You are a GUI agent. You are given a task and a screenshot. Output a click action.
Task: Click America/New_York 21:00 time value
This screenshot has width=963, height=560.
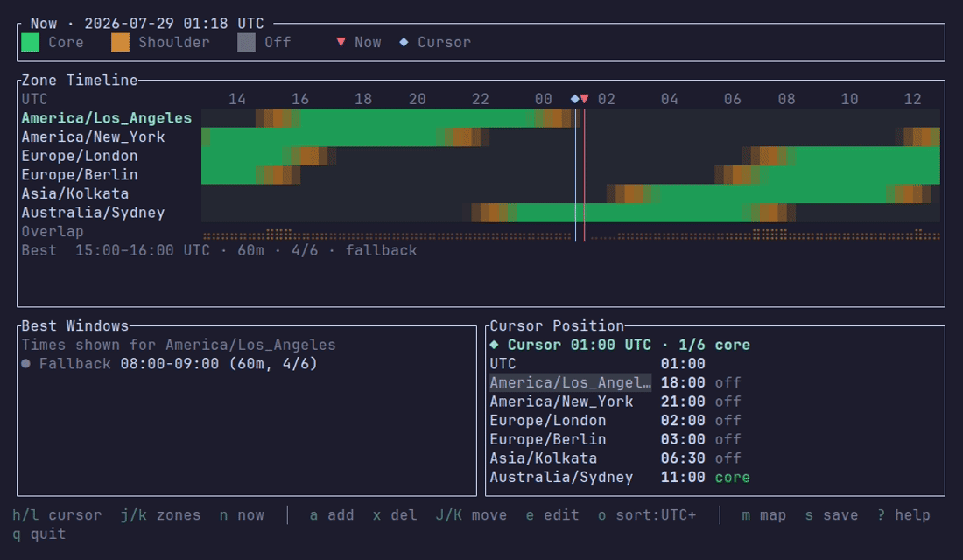point(683,402)
